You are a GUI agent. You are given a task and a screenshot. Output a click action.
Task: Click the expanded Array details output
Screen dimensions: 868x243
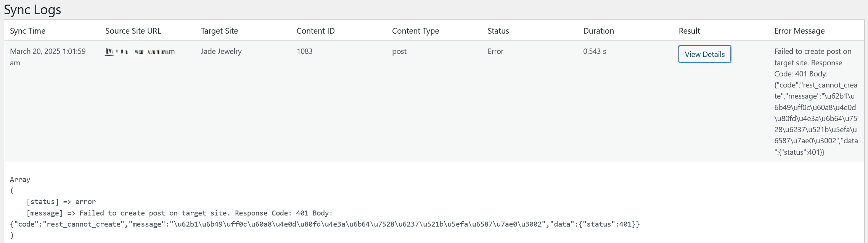click(325, 207)
